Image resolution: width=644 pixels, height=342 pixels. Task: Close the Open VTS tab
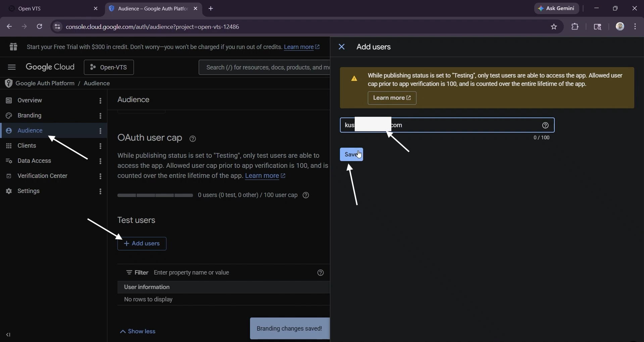(96, 9)
